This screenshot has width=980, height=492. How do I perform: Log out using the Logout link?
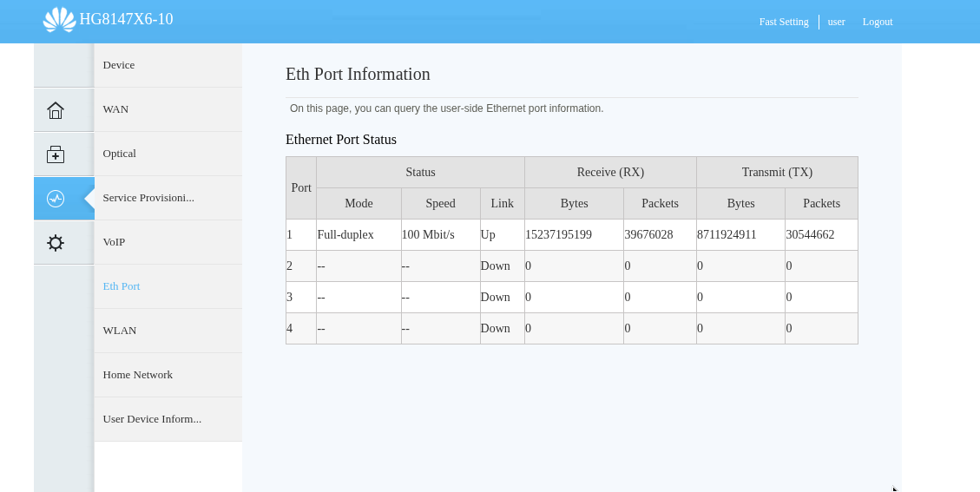[x=878, y=22]
